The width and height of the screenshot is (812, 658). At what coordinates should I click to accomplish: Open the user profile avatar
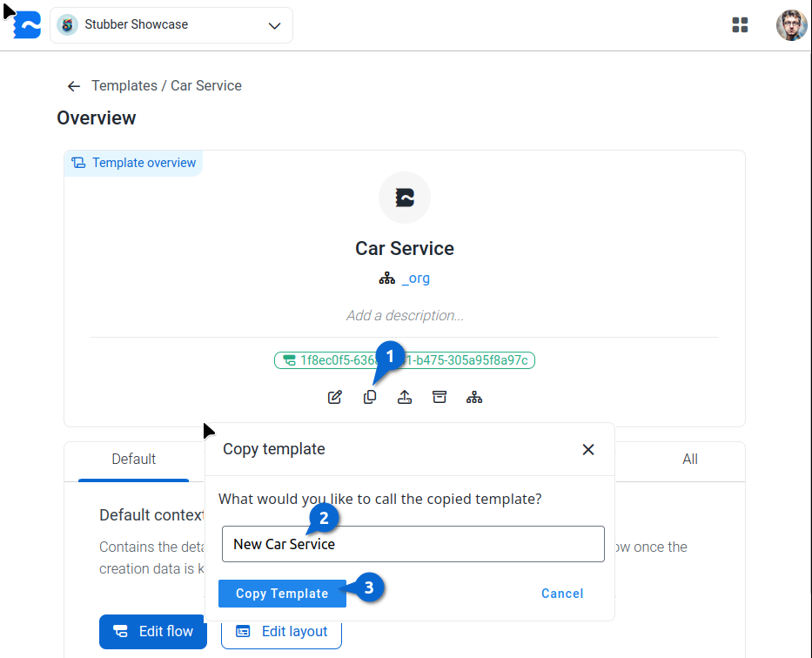[791, 25]
